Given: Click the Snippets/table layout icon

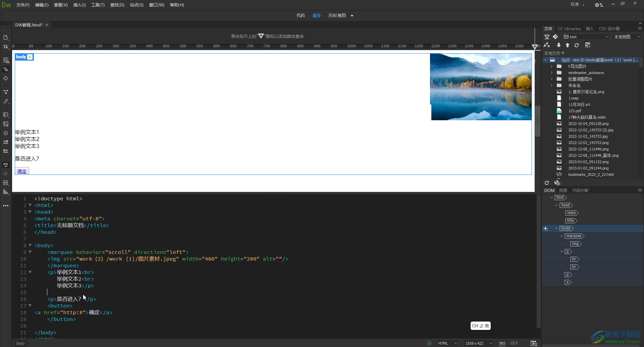Looking at the screenshot, I should 6,192.
